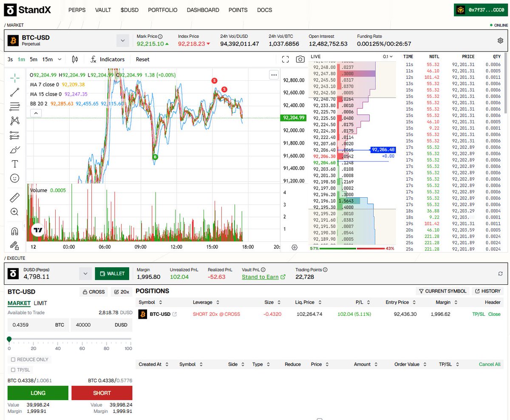Screen dimensions: 510x420
Task: Expand the timeframe interval dropdown
Action: click(x=59, y=60)
